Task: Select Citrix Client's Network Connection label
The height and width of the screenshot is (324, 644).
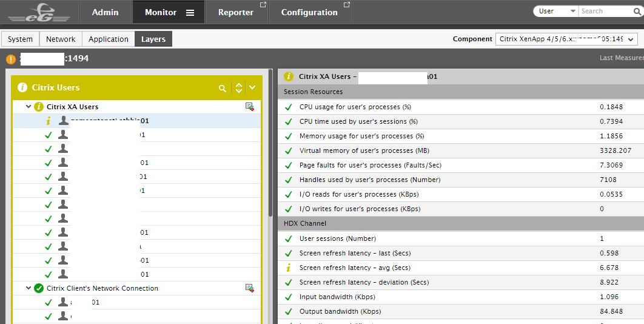Action: [102, 288]
